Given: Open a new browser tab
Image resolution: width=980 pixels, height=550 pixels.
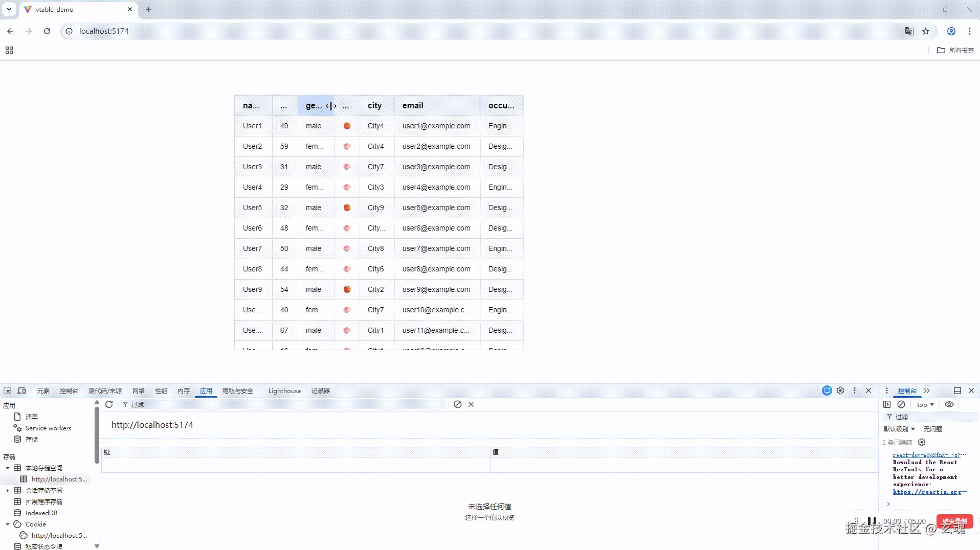Looking at the screenshot, I should [148, 9].
